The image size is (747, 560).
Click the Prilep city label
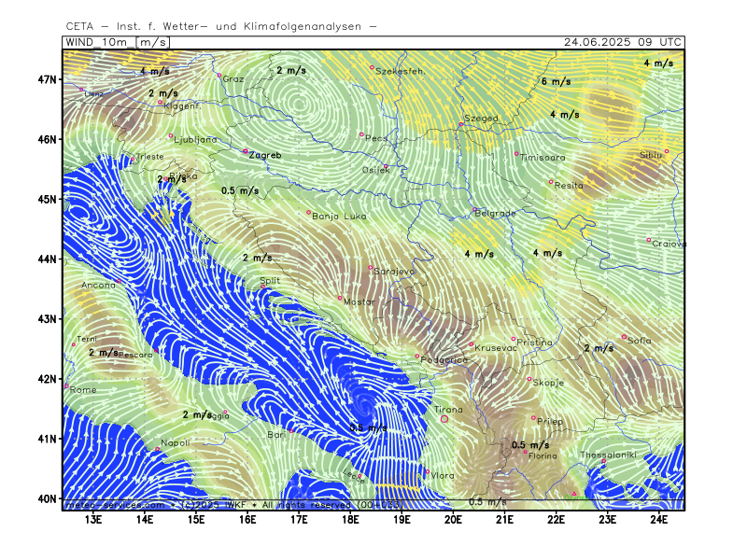(550, 422)
